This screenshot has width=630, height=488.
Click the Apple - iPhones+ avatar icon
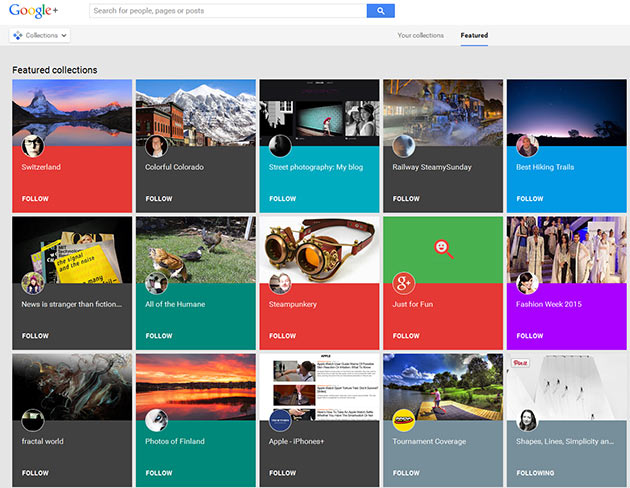(x=281, y=420)
